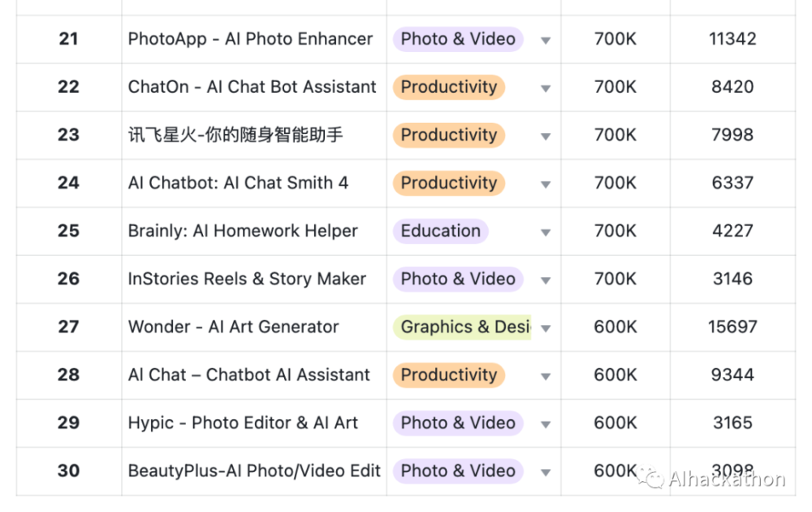The height and width of the screenshot is (512, 812).
Task: Select row number 28 cell
Action: click(69, 375)
